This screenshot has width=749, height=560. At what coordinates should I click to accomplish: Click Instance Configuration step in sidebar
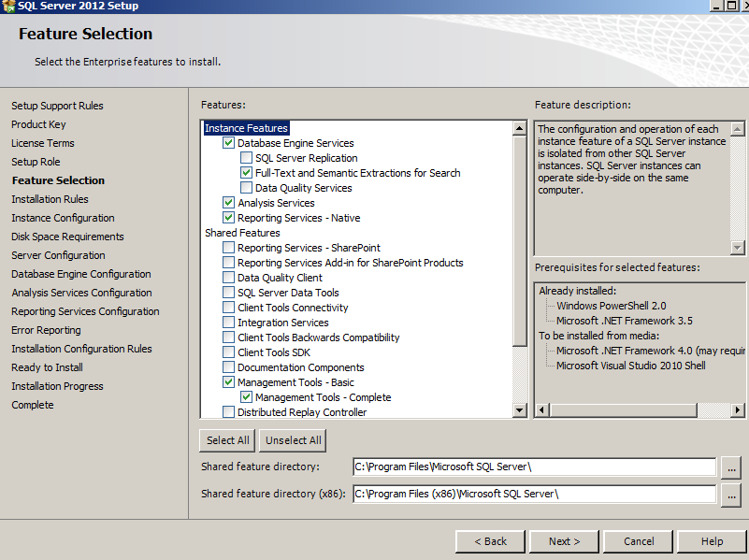[x=63, y=218]
